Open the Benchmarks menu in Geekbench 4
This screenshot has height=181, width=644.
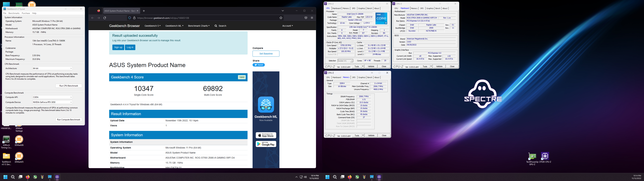(14, 13)
